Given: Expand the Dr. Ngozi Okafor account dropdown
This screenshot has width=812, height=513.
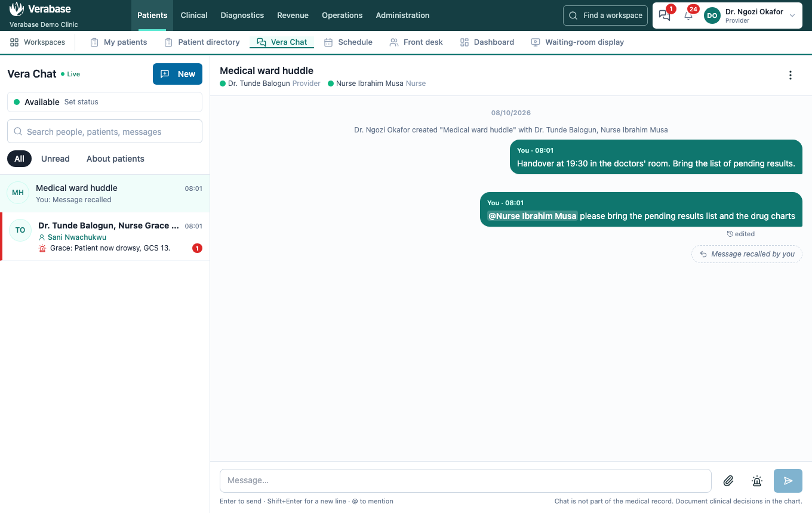Looking at the screenshot, I should 792,16.
